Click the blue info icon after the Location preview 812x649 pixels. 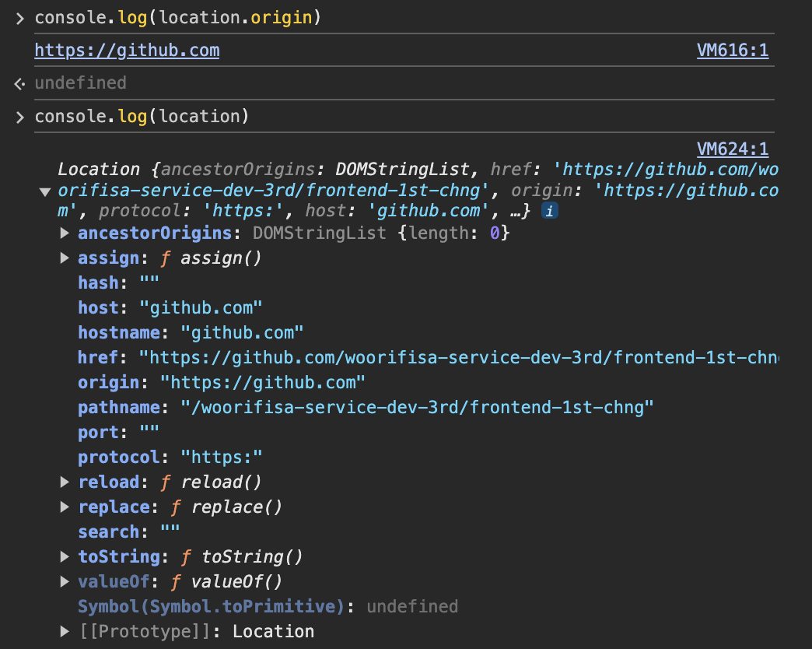549,211
